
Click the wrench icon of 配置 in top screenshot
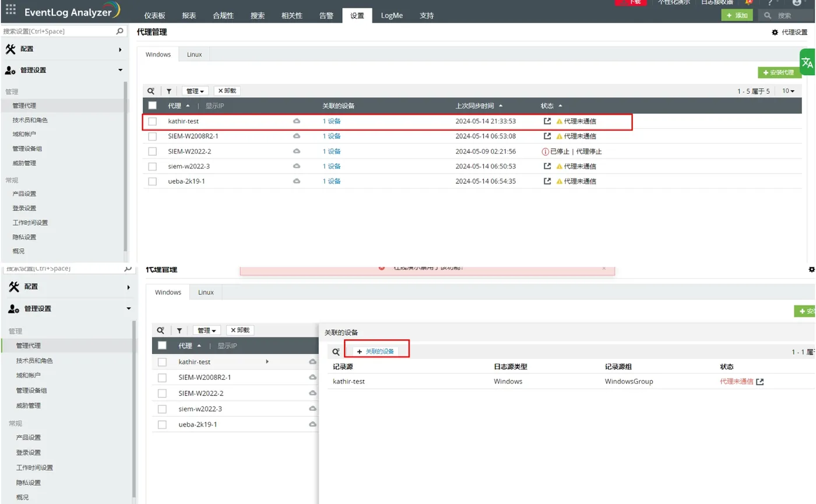(x=10, y=49)
